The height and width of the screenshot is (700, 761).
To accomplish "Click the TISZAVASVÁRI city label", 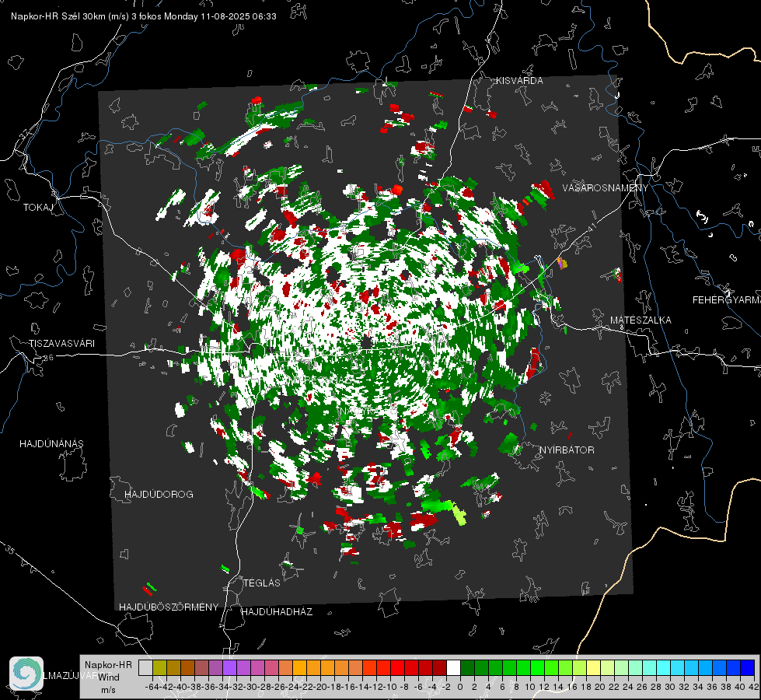I will click(x=61, y=344).
